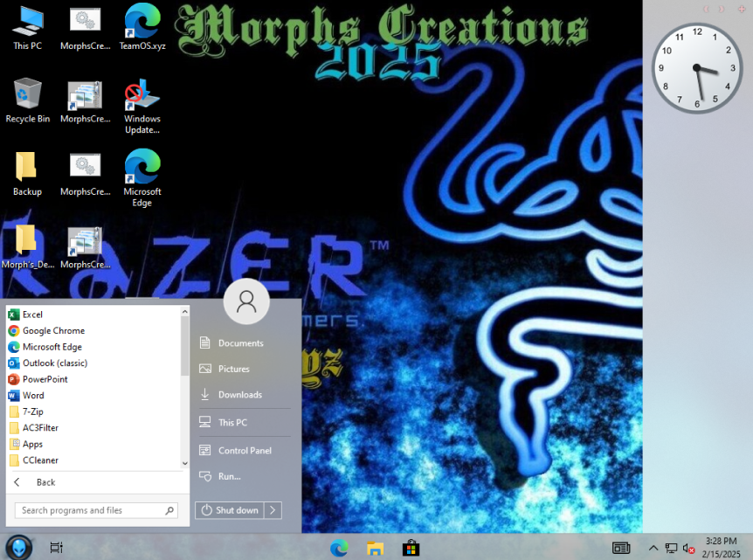
Task: Launch Microsoft Edge from Start menu list
Action: click(x=93, y=347)
